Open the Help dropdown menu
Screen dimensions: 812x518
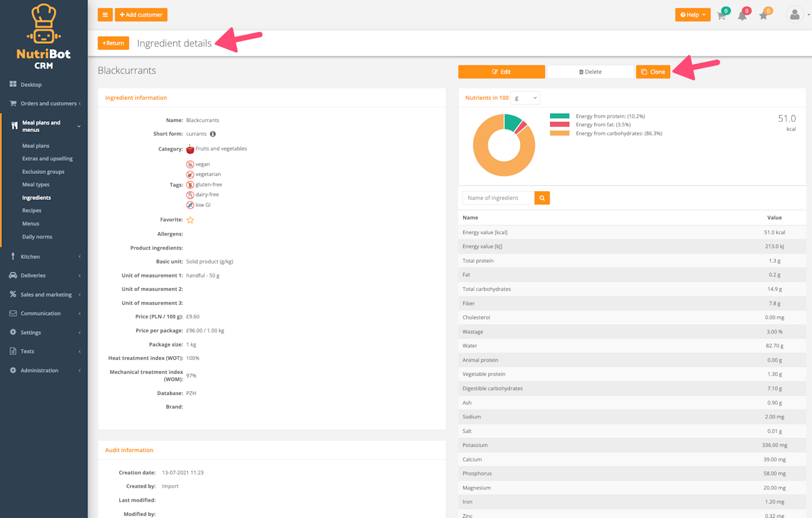[x=693, y=15]
